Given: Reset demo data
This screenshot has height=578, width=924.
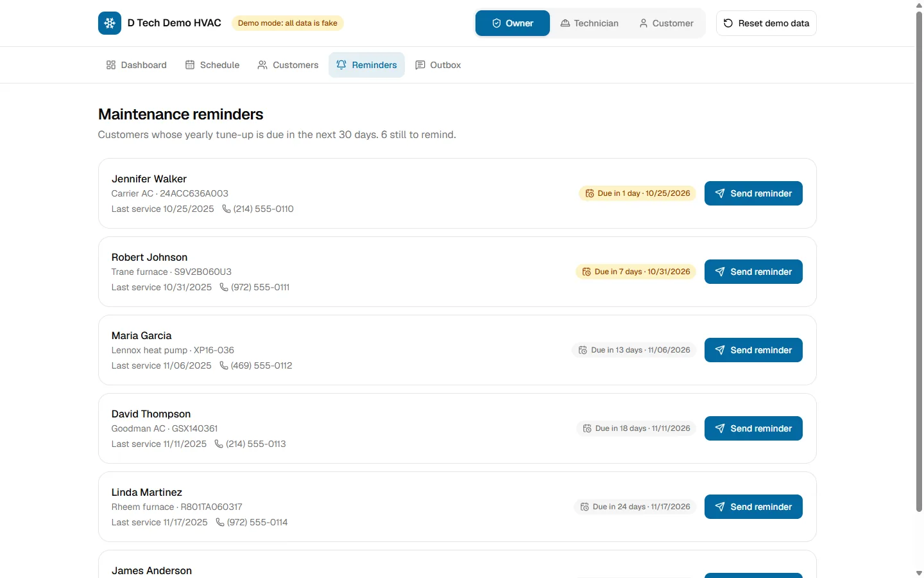Looking at the screenshot, I should tap(766, 23).
